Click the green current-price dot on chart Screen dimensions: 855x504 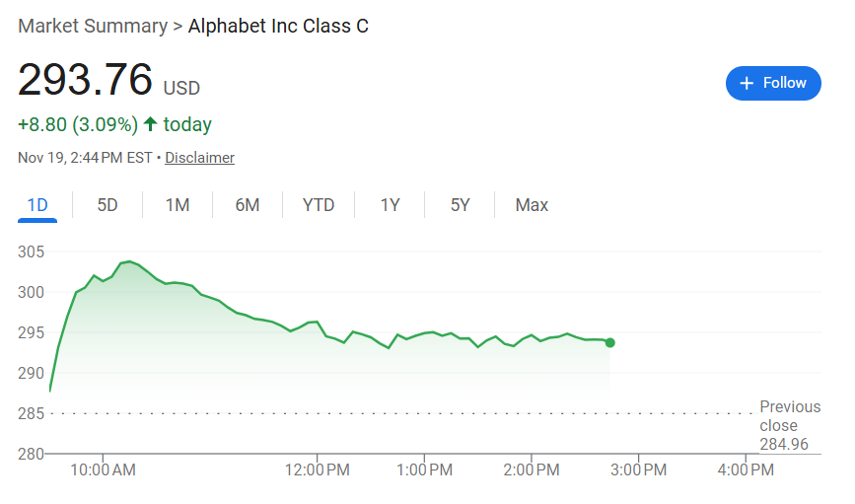(x=610, y=342)
